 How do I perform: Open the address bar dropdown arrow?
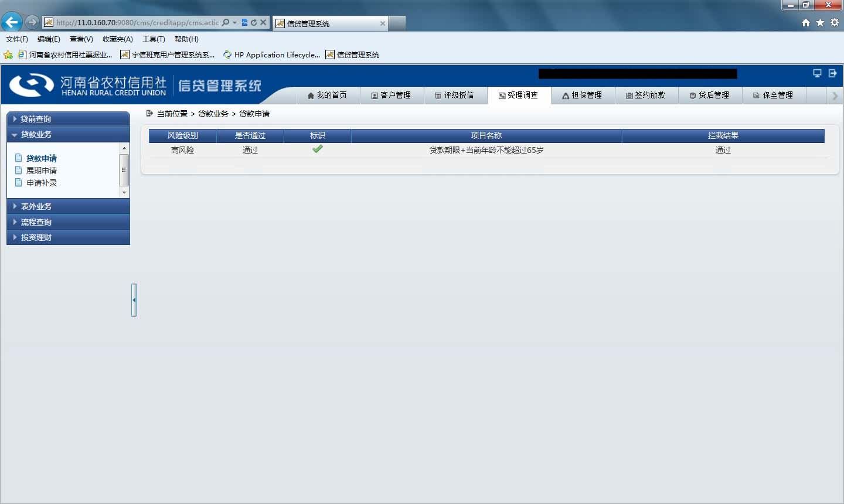click(x=234, y=22)
